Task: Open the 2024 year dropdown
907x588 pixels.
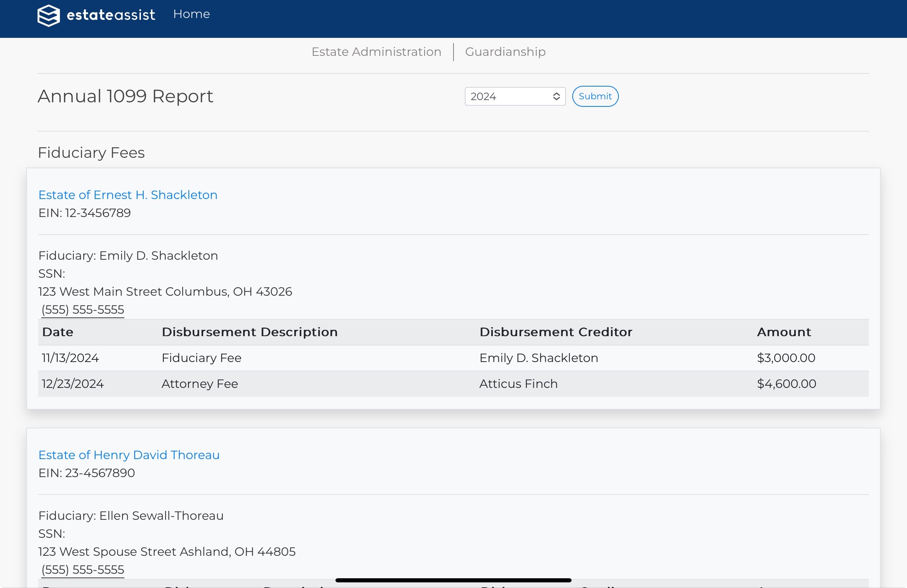Action: [515, 96]
